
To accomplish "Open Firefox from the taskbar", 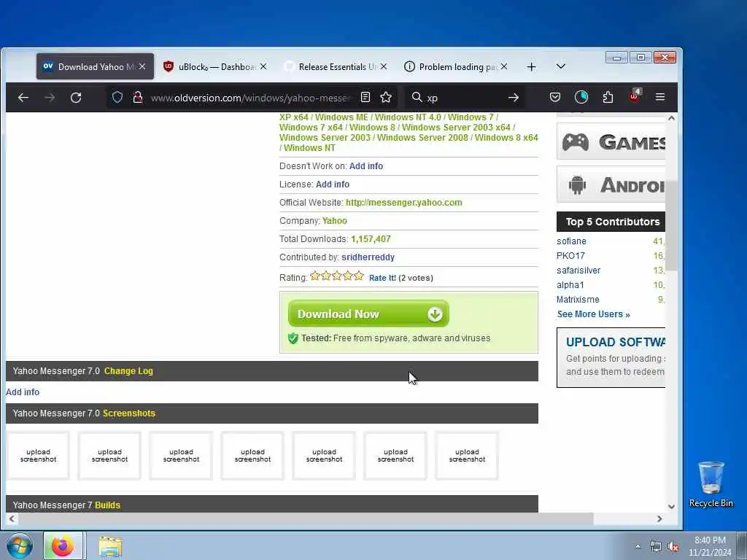I will tap(63, 545).
